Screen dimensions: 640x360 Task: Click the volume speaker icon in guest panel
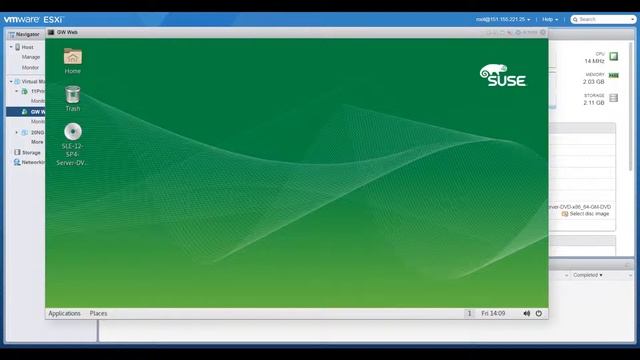tap(527, 313)
